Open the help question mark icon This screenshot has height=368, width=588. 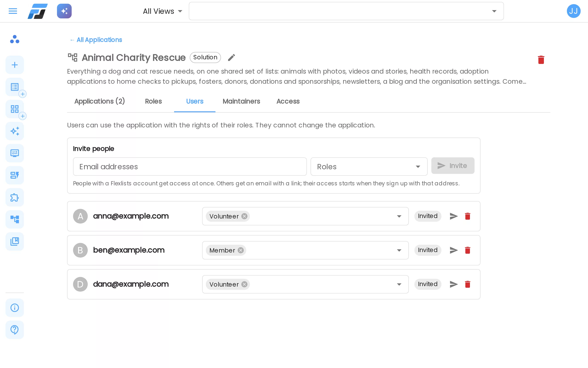(x=14, y=330)
